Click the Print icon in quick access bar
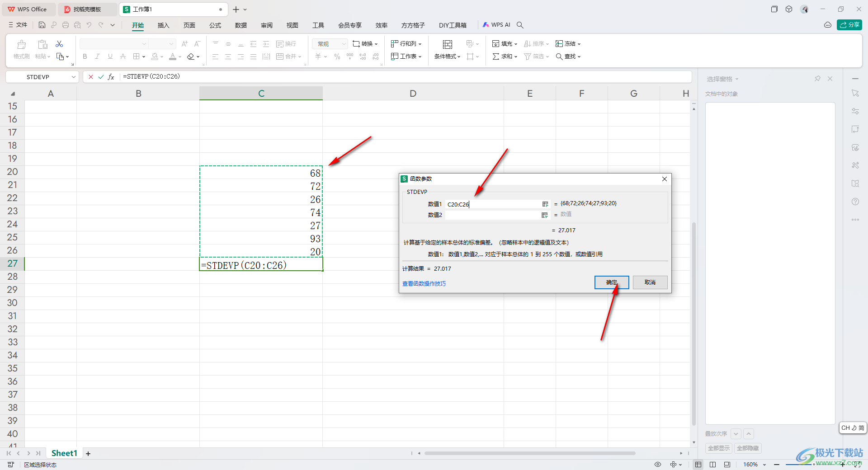The height and width of the screenshot is (470, 868). pyautogui.click(x=66, y=25)
